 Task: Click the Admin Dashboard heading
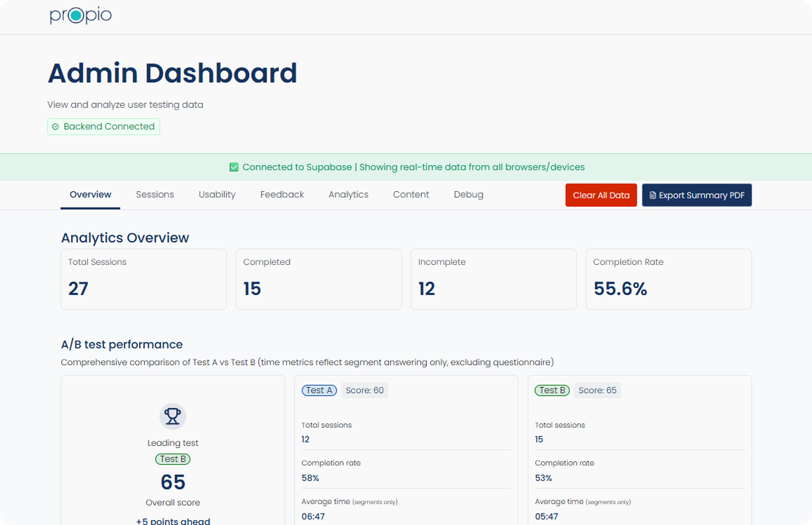172,73
